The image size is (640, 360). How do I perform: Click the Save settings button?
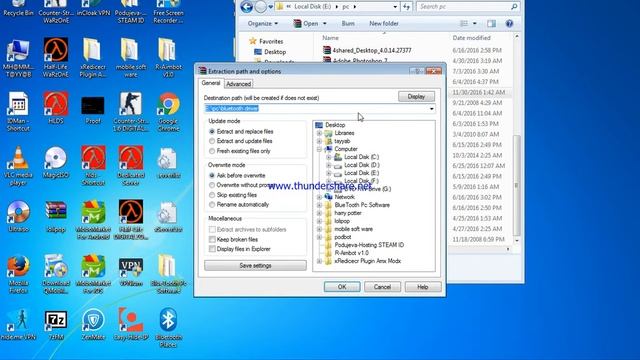pyautogui.click(x=255, y=266)
